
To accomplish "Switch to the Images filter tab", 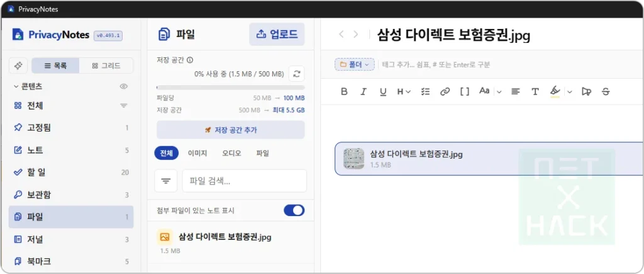I will [x=197, y=153].
